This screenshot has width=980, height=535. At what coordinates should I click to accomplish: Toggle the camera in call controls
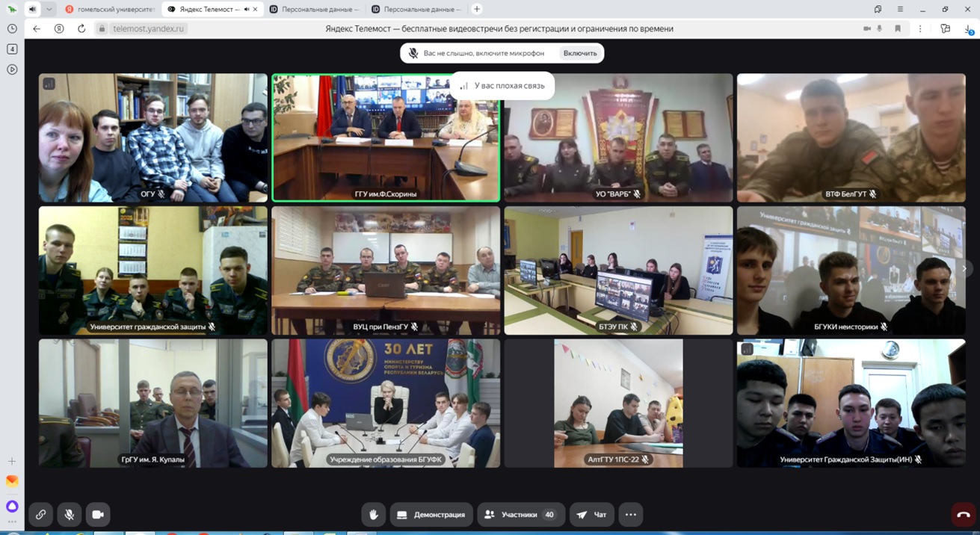pos(98,514)
